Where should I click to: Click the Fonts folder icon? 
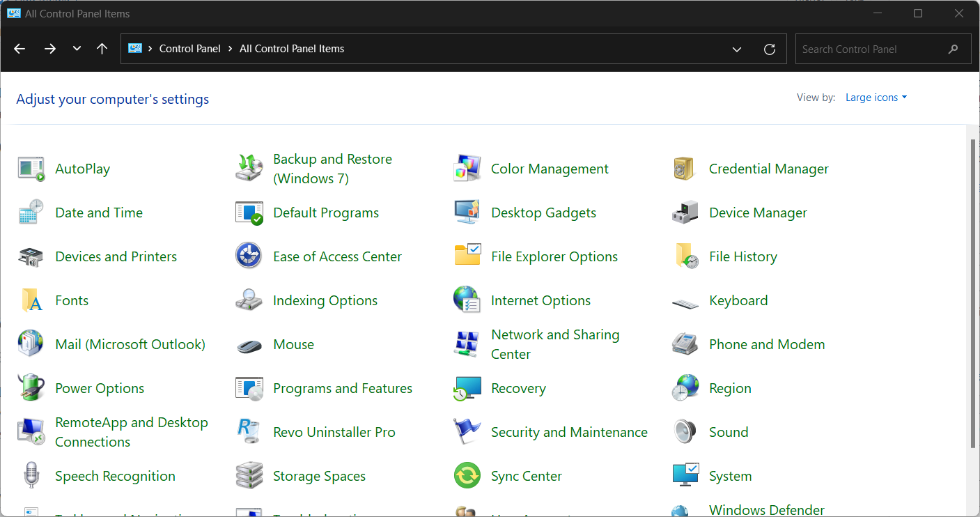[31, 300]
